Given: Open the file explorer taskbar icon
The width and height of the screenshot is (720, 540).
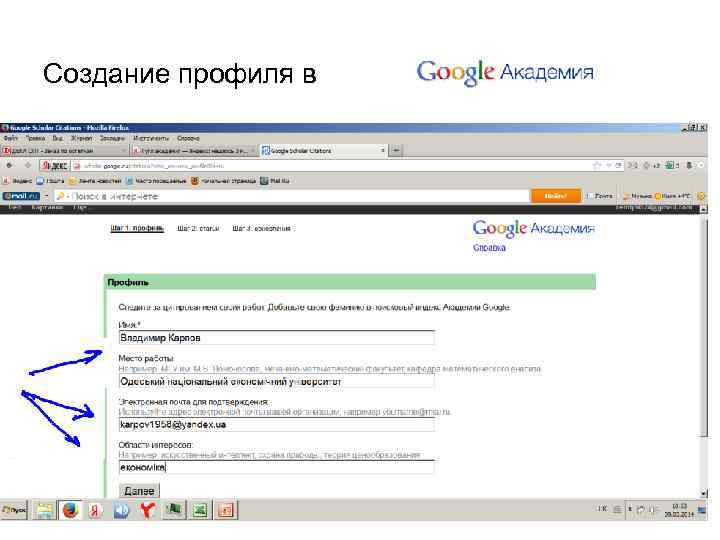Looking at the screenshot, I should tap(44, 510).
